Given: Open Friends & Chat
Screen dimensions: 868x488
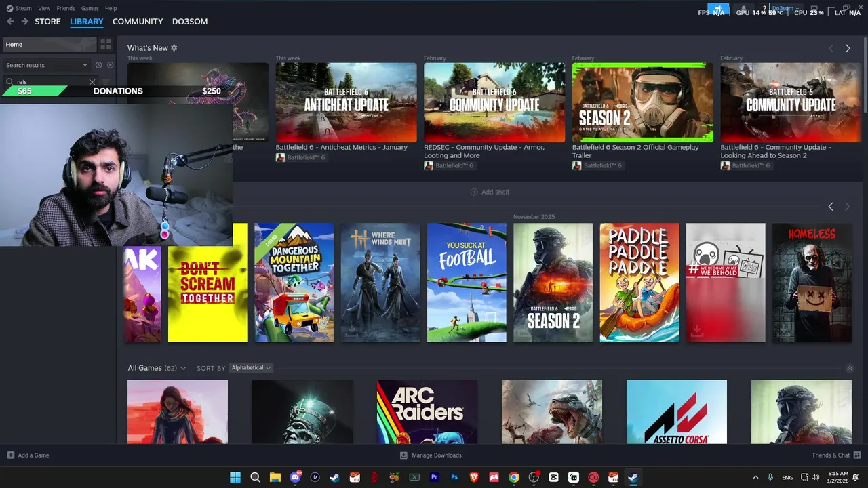Looking at the screenshot, I should (x=837, y=455).
